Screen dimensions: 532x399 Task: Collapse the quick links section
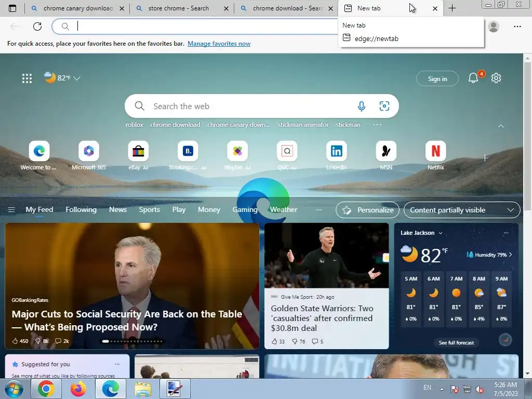(501, 126)
